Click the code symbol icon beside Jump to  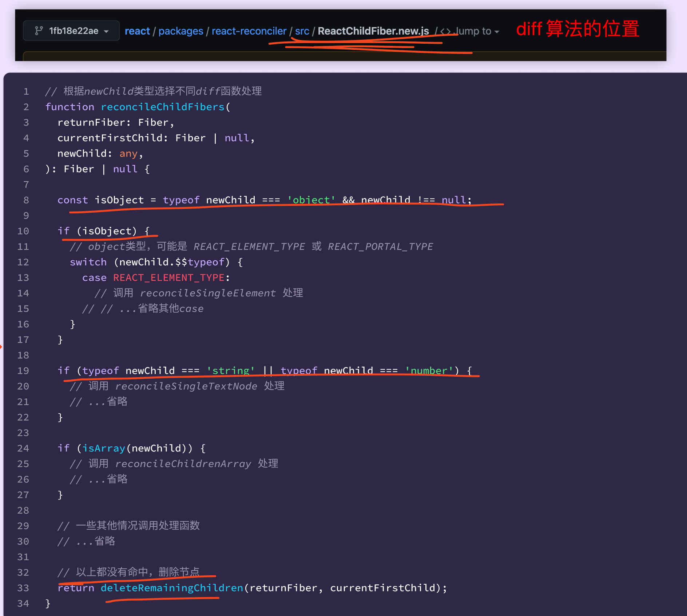point(445,31)
